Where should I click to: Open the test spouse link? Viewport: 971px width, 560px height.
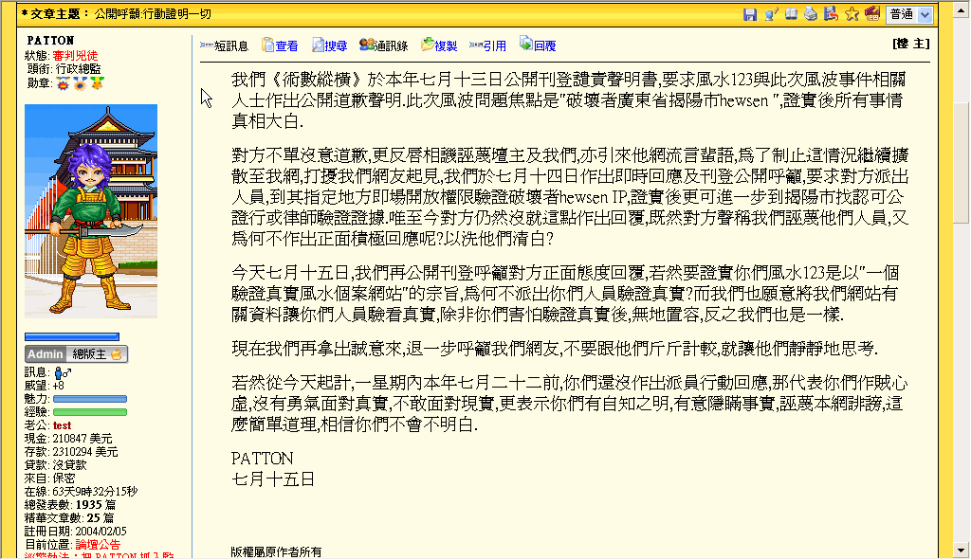(x=62, y=425)
